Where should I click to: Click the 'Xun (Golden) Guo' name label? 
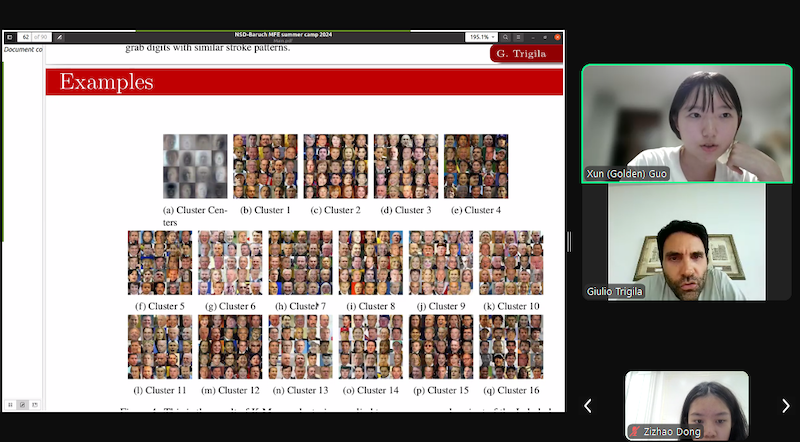point(627,174)
